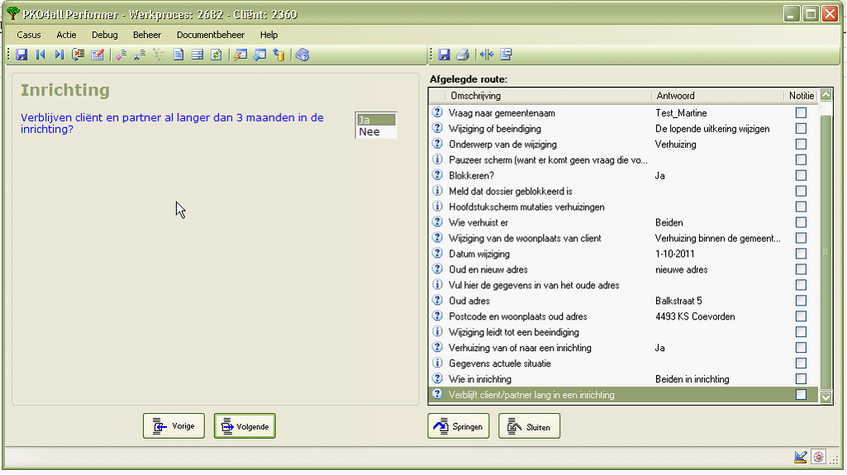Select answer 'Ja' in the list

point(375,120)
